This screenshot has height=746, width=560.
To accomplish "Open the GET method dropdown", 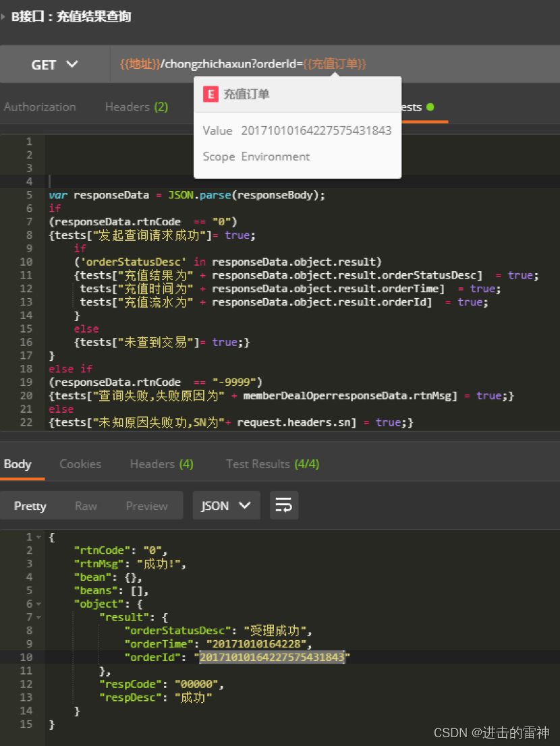I will 55,64.
